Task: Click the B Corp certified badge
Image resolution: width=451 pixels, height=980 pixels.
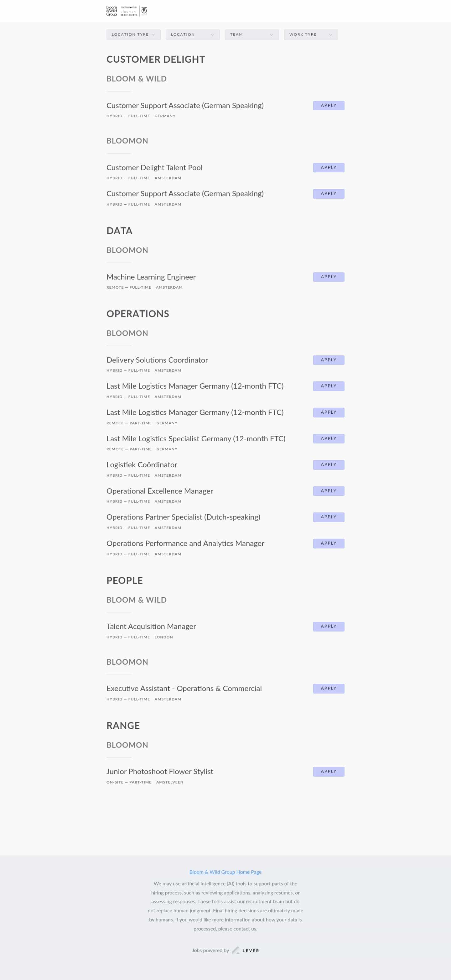Action: [x=144, y=11]
